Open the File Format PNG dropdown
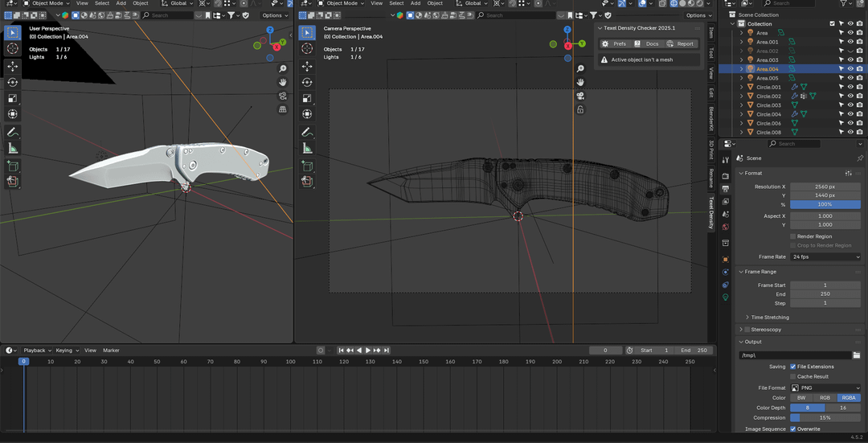 [x=825, y=388]
